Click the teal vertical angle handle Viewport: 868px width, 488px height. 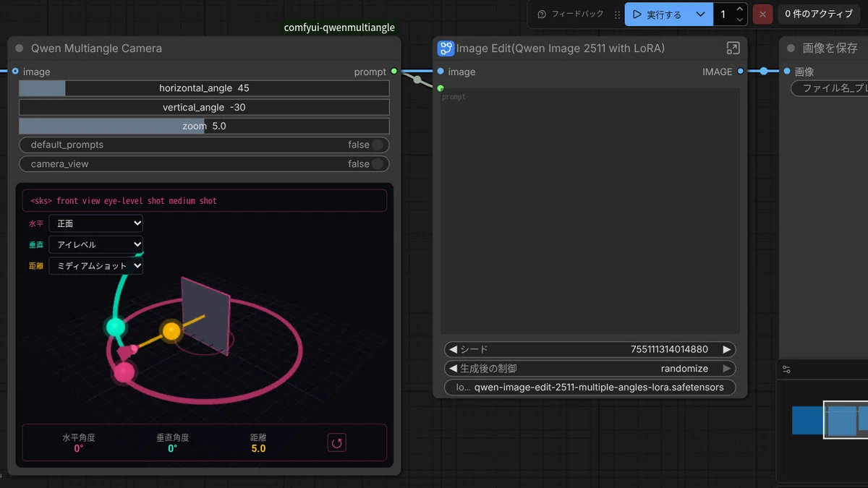click(x=115, y=327)
